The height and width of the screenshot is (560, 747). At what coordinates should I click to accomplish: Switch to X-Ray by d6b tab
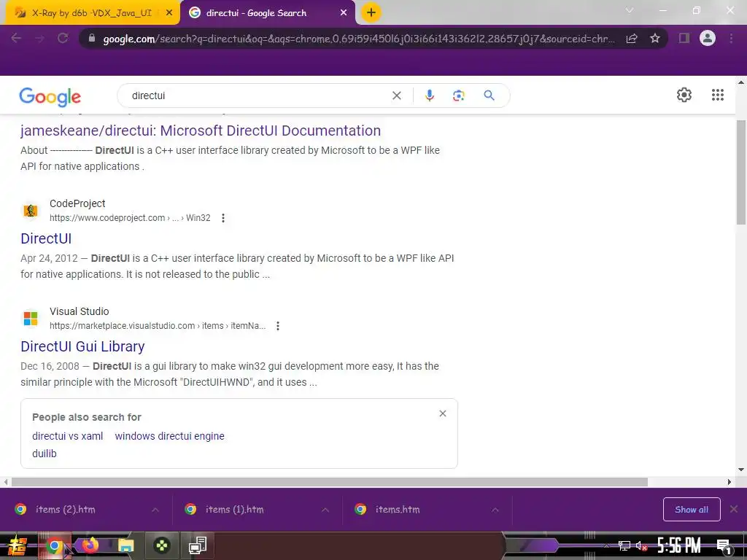coord(90,13)
